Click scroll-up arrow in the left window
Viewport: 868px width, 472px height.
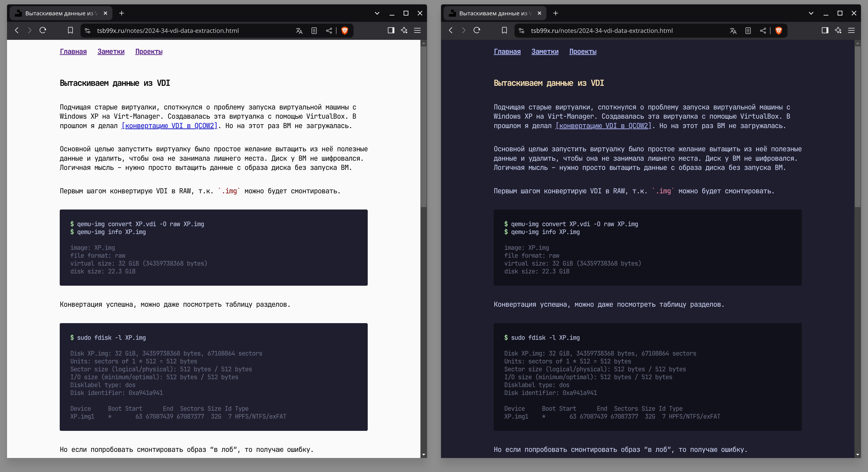(423, 43)
